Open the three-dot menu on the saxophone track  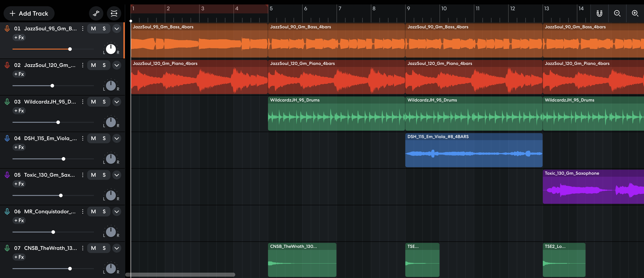click(x=83, y=175)
